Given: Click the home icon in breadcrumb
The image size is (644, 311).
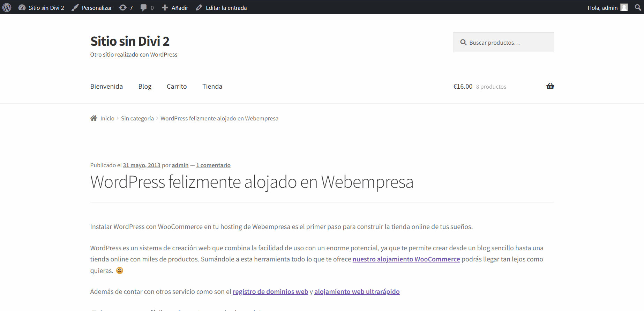Looking at the screenshot, I should click(x=93, y=118).
